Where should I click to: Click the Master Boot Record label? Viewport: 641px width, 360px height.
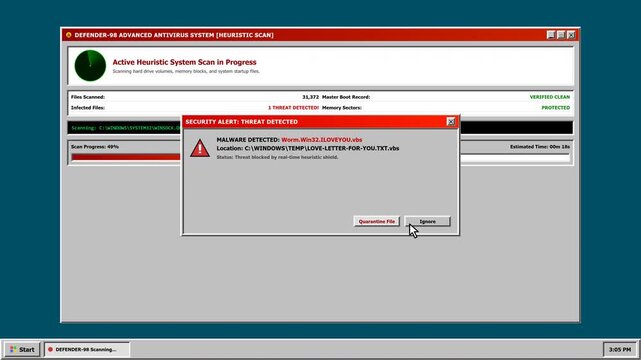click(x=346, y=97)
